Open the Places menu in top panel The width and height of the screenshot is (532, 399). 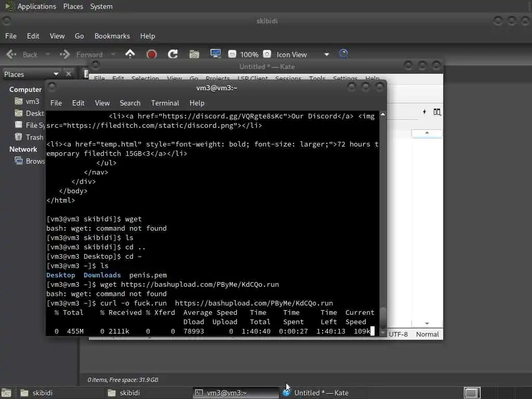[x=73, y=6]
